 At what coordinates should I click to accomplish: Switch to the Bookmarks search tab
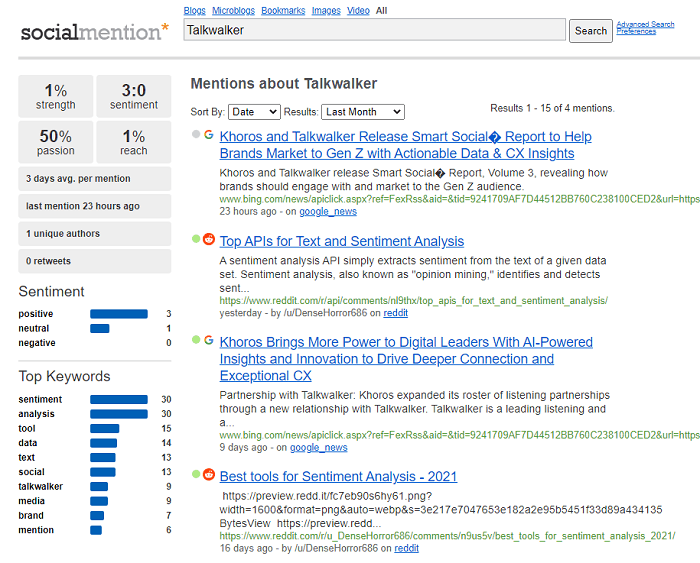pyautogui.click(x=283, y=10)
